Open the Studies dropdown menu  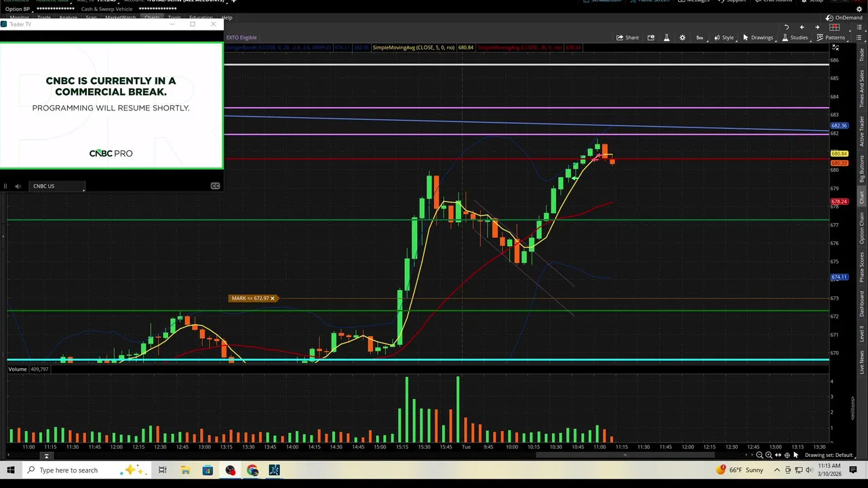(x=795, y=37)
